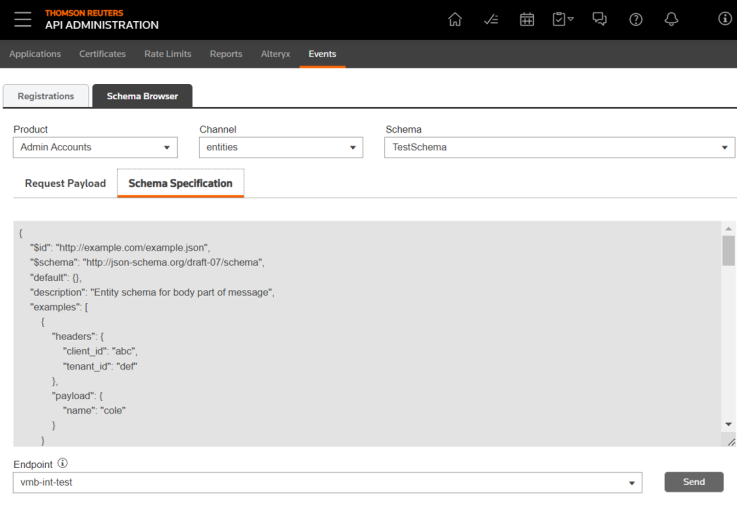737x508 pixels.
Task: Expand the Product dropdown showing Admin Accounts
Action: [x=95, y=147]
